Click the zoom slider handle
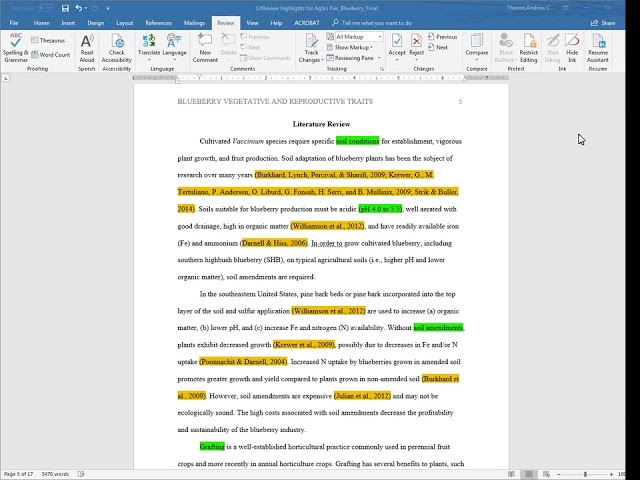Viewport: 640px width, 480px height. (585, 474)
